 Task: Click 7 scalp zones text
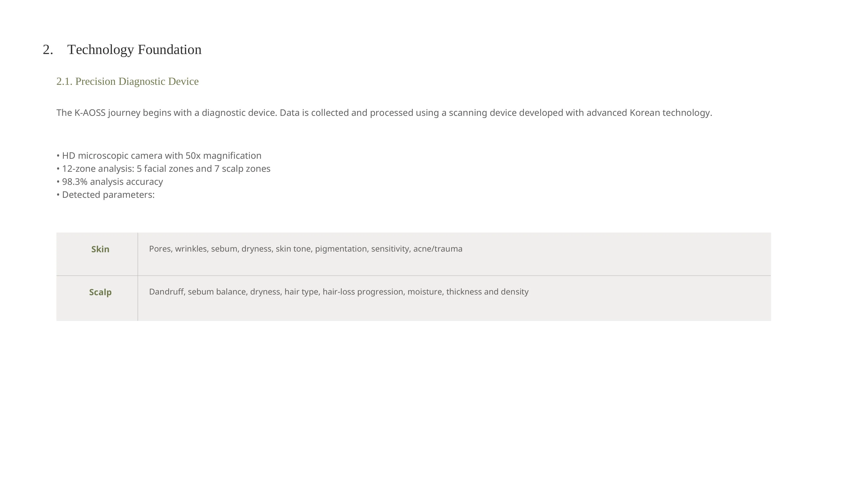tap(242, 169)
